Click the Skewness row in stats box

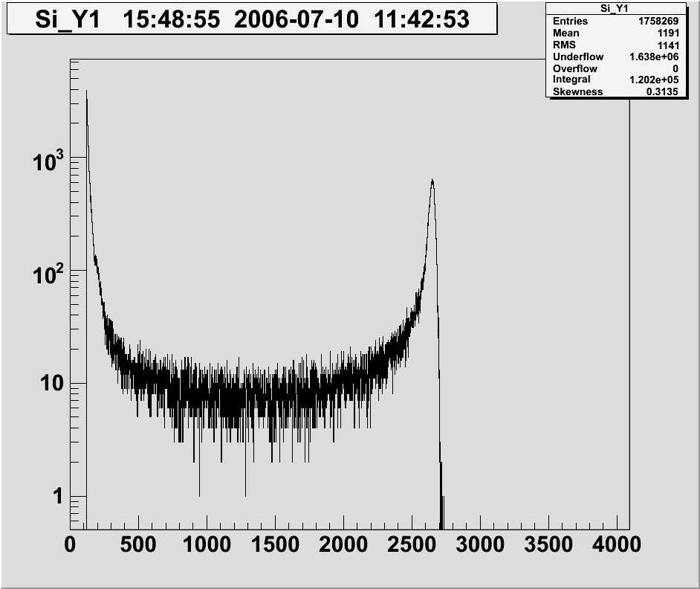click(x=622, y=91)
